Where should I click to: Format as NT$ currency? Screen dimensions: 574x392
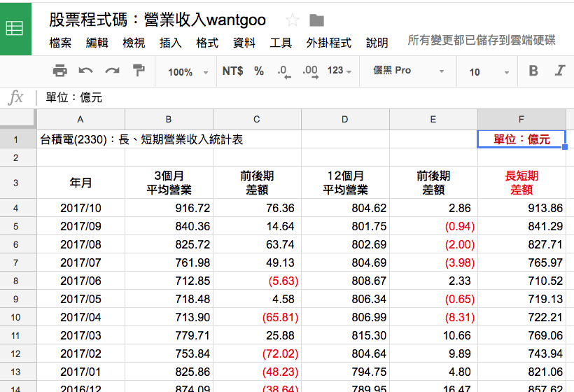tap(233, 71)
